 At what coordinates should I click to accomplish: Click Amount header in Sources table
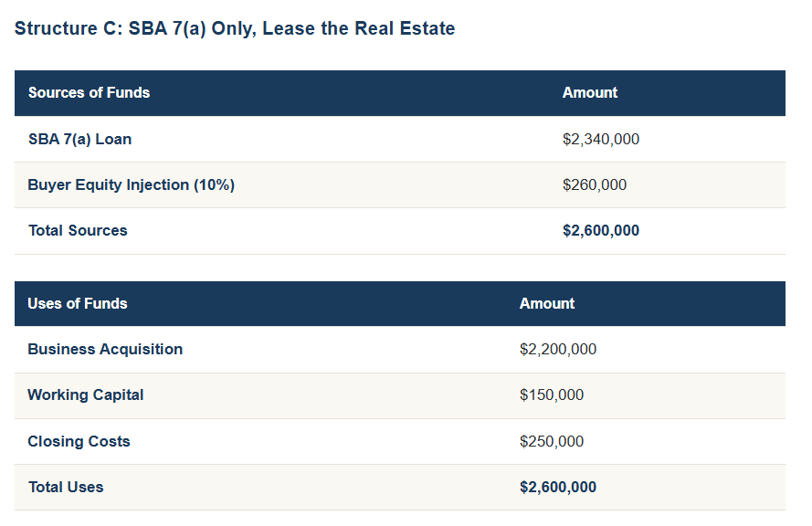(589, 92)
